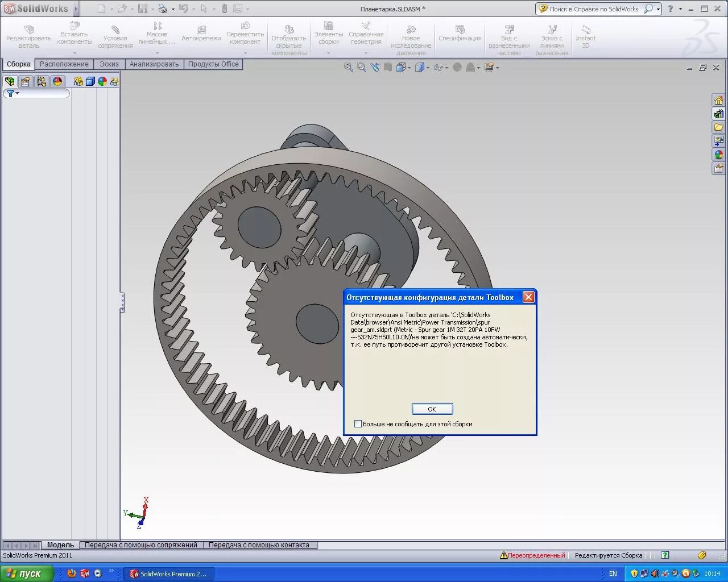
Task: Click Section View icon
Action: click(x=388, y=67)
